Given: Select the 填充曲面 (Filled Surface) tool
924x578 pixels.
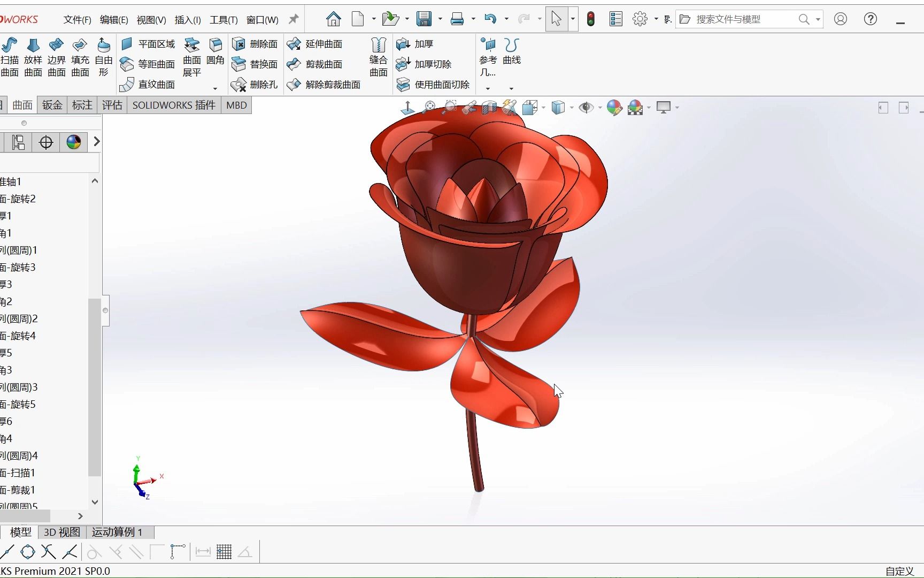Looking at the screenshot, I should (x=80, y=57).
